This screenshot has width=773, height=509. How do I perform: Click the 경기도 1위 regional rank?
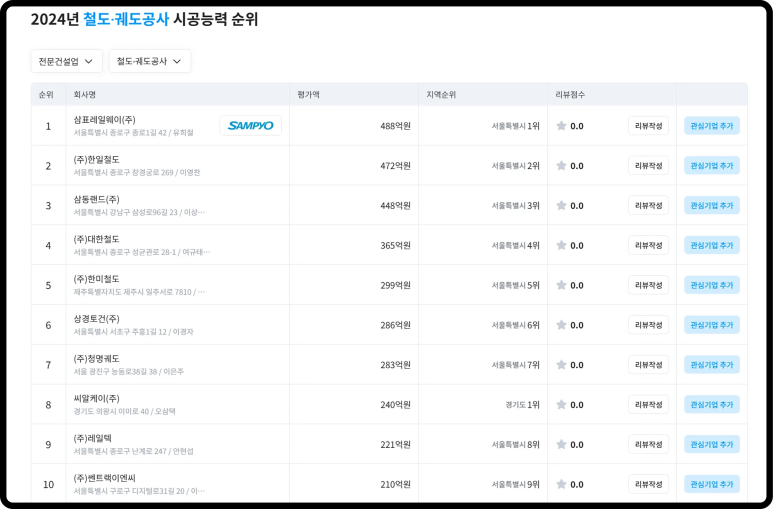click(x=522, y=404)
